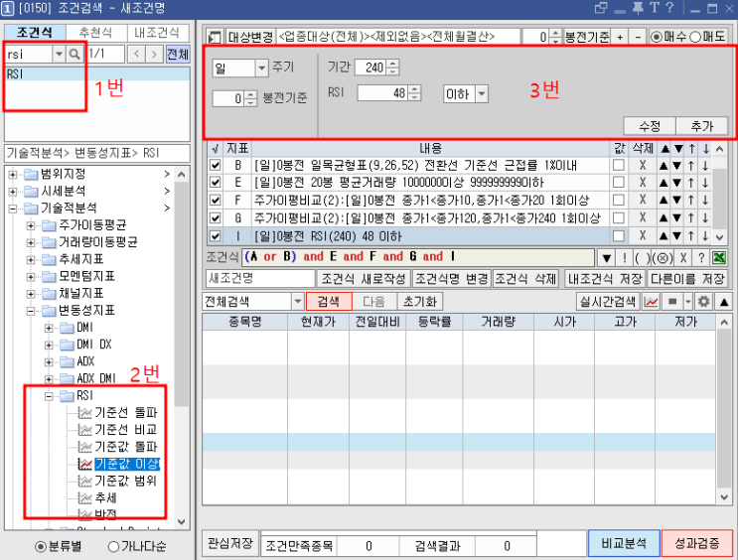738x560 pixels.
Task: Uncheck condition F checkbox
Action: pos(216,201)
